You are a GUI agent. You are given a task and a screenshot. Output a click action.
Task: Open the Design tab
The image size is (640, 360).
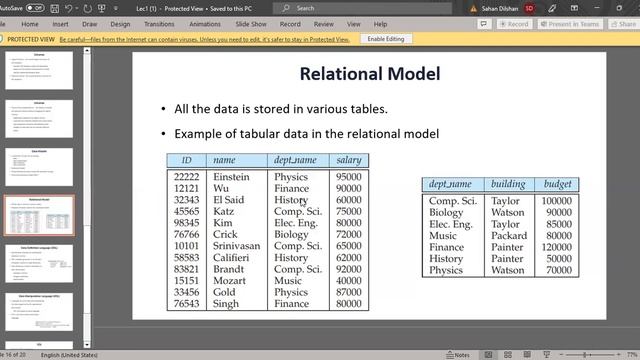tap(120, 24)
